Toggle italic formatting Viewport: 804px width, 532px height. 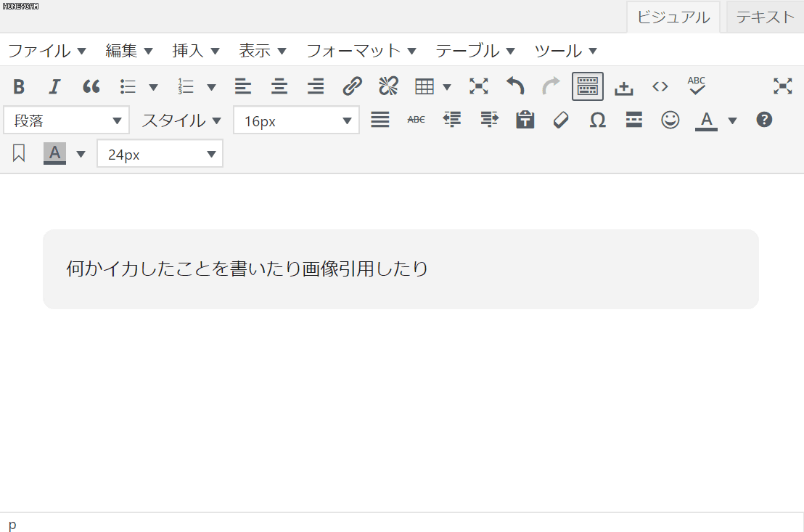55,86
